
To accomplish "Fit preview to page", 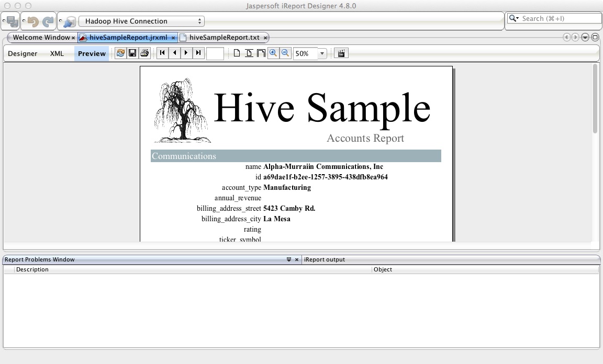I will pyautogui.click(x=249, y=53).
